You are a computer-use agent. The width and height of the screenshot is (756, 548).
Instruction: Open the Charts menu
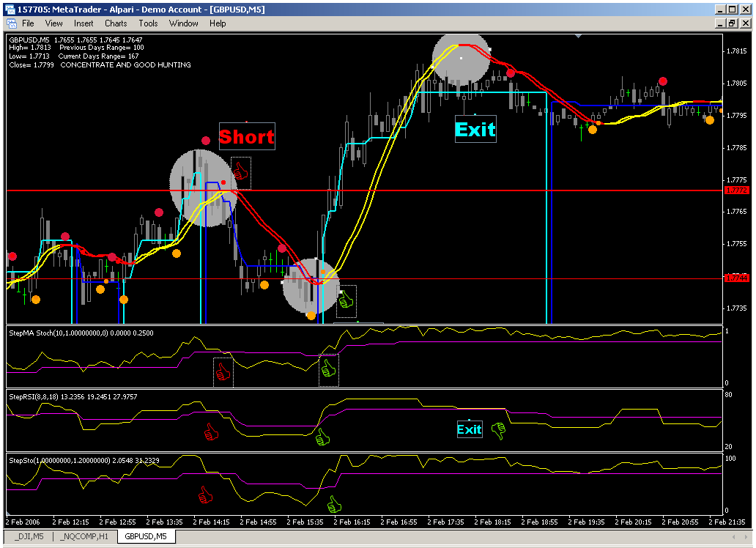tap(116, 23)
